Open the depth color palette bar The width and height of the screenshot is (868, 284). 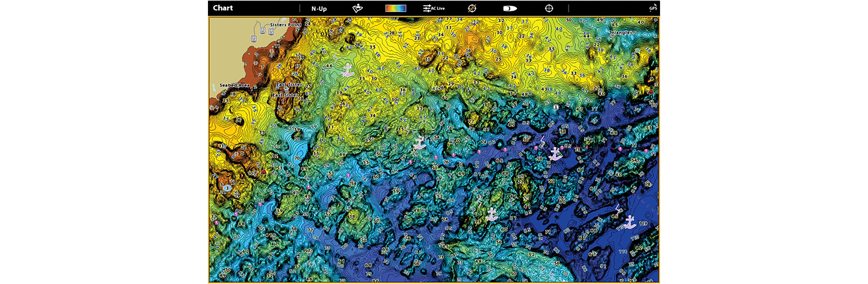click(x=396, y=8)
